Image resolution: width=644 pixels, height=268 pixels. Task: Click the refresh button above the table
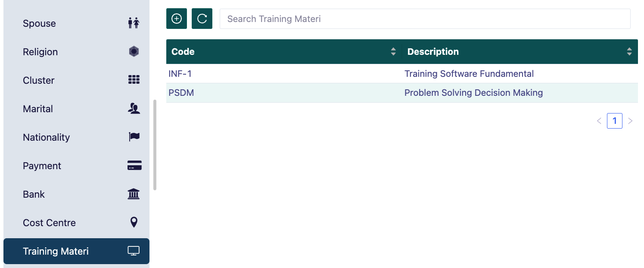tap(202, 19)
